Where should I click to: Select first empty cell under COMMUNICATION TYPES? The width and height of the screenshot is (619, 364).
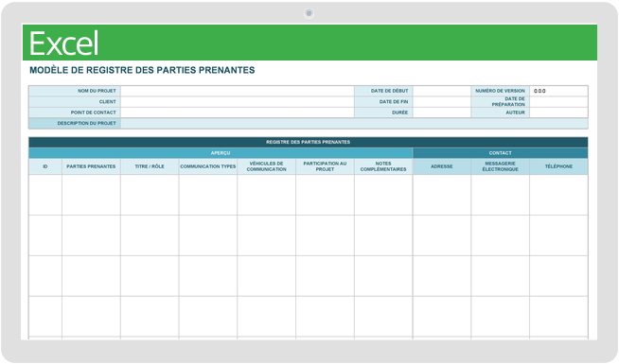point(208,195)
